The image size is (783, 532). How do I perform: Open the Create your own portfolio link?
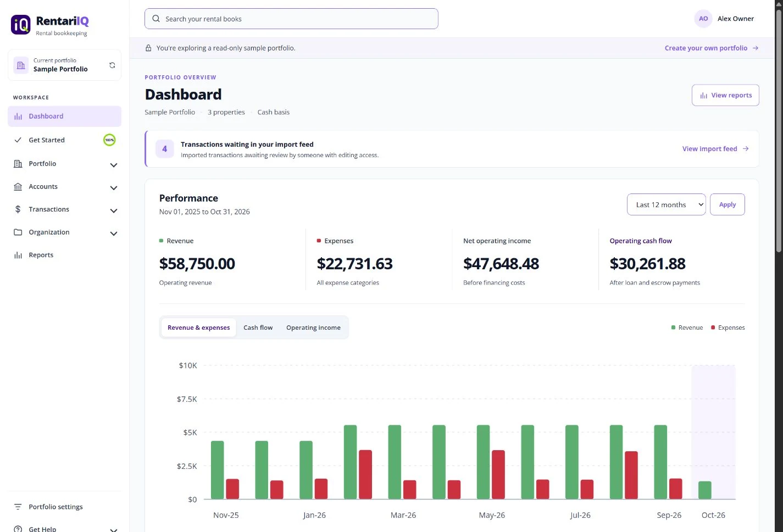point(712,48)
